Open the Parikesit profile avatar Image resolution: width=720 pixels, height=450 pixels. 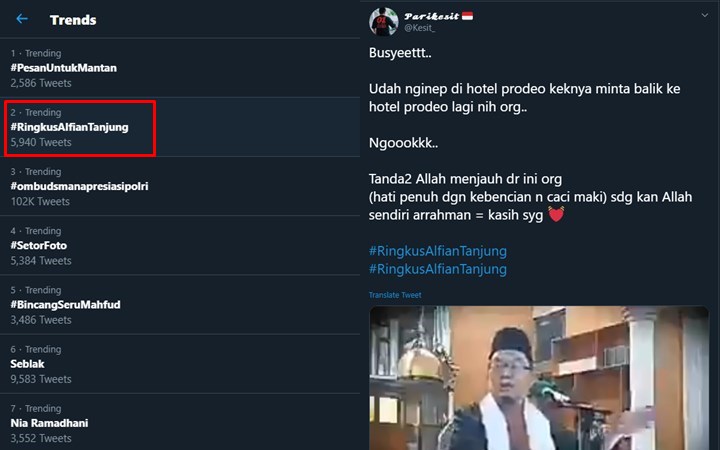click(x=385, y=22)
